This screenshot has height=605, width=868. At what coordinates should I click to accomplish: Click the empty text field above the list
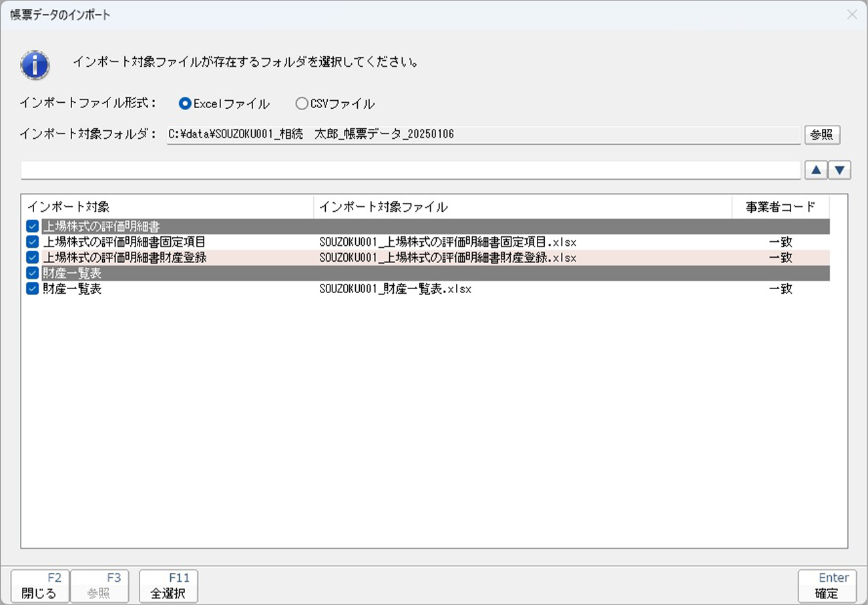point(410,171)
